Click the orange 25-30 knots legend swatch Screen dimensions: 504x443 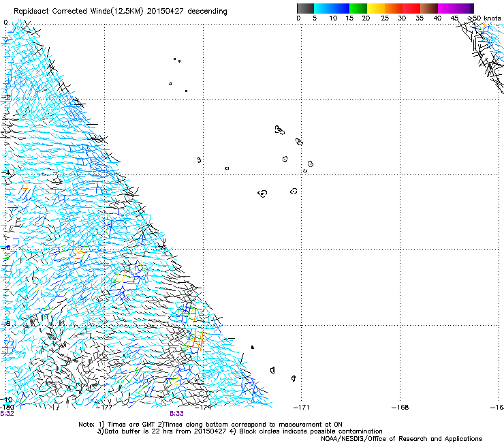coord(394,8)
